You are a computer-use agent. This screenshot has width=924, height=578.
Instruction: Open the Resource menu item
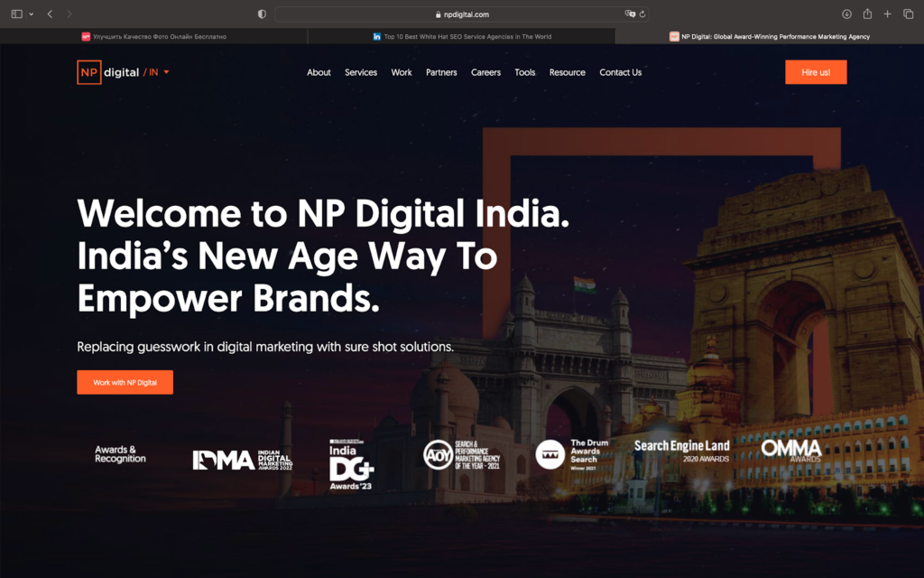pyautogui.click(x=567, y=72)
